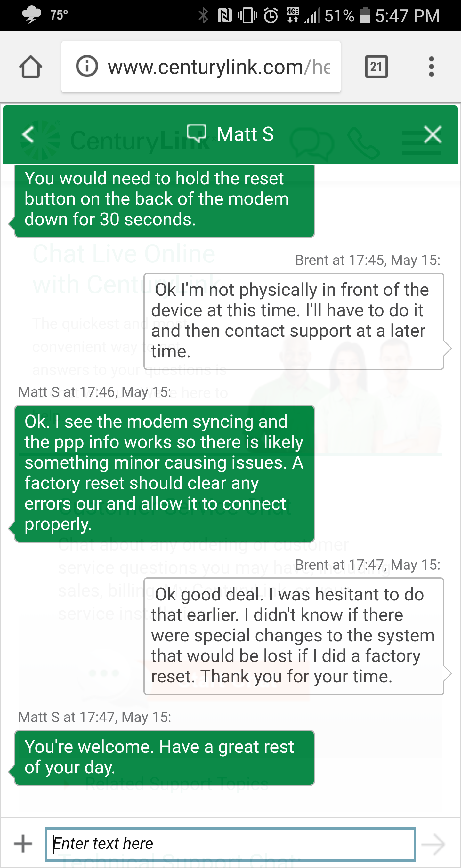Tap the Bluetooth icon in status bar
This screenshot has height=868, width=461.
[x=203, y=15]
